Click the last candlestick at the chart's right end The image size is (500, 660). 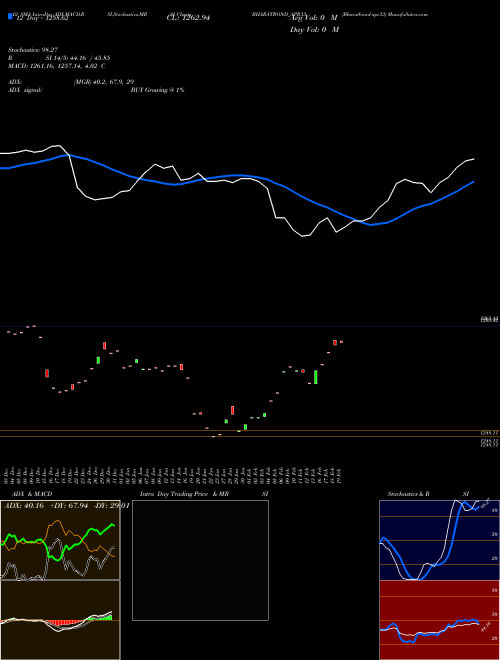click(341, 342)
